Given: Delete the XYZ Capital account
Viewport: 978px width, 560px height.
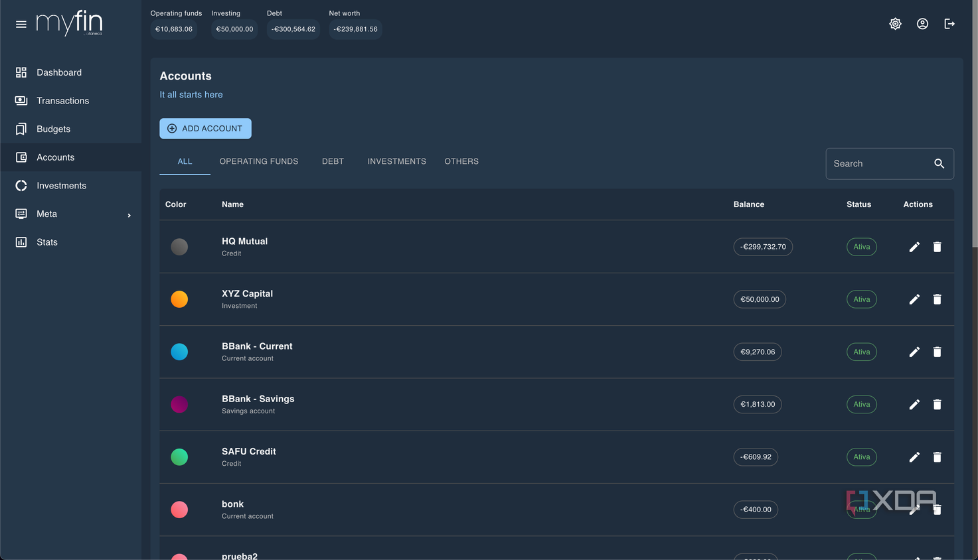Looking at the screenshot, I should point(937,299).
